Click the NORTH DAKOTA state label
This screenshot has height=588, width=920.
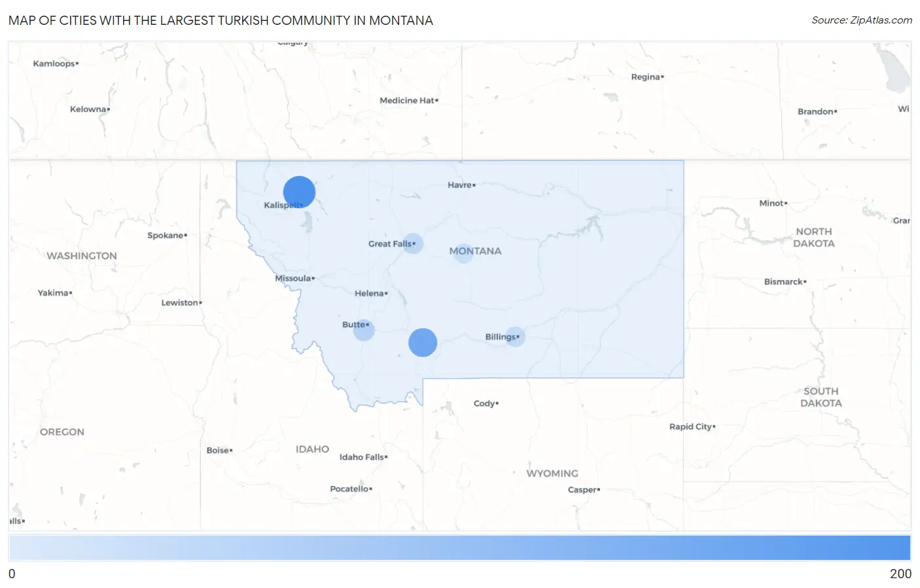[814, 237]
